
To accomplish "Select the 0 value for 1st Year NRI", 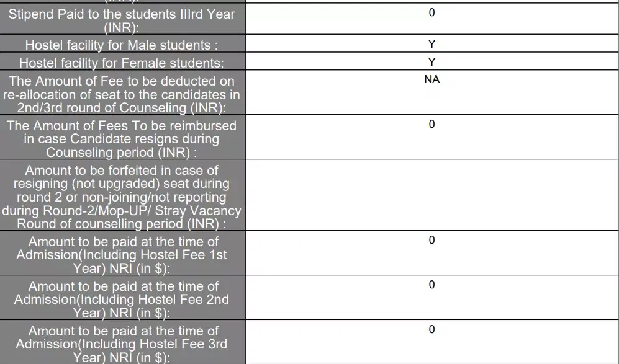I will (432, 240).
